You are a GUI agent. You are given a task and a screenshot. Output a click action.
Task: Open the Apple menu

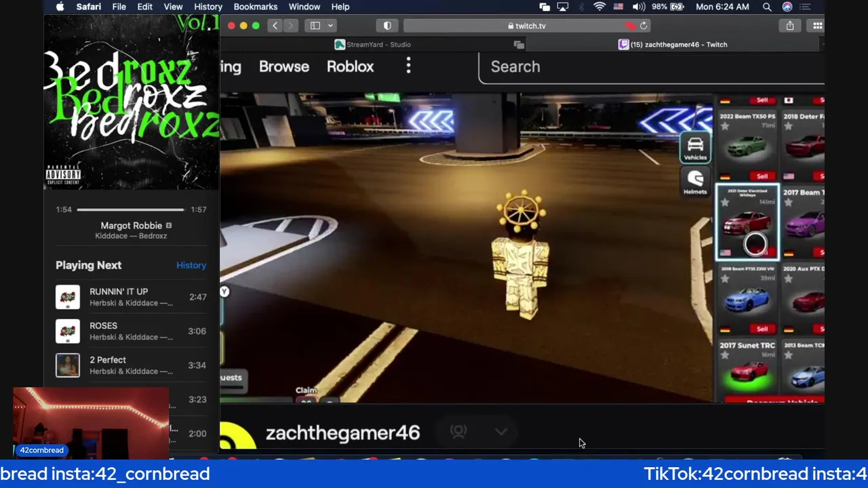[x=60, y=7]
